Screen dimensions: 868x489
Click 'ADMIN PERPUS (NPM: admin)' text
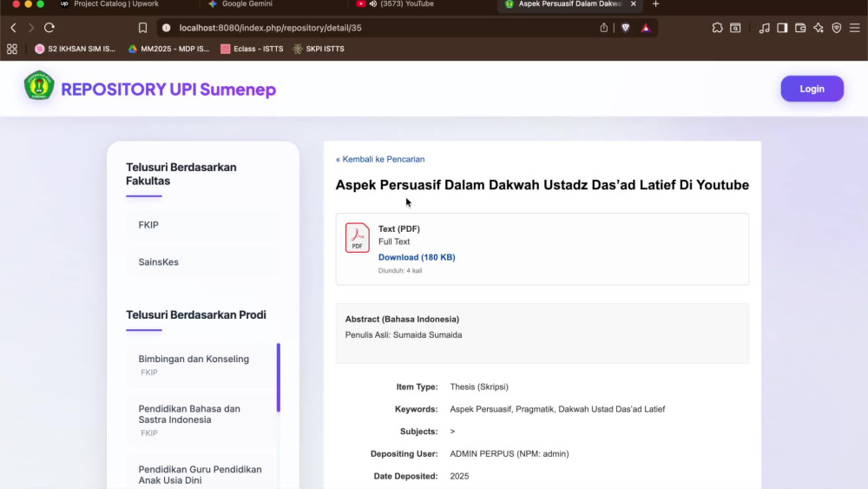510,453
